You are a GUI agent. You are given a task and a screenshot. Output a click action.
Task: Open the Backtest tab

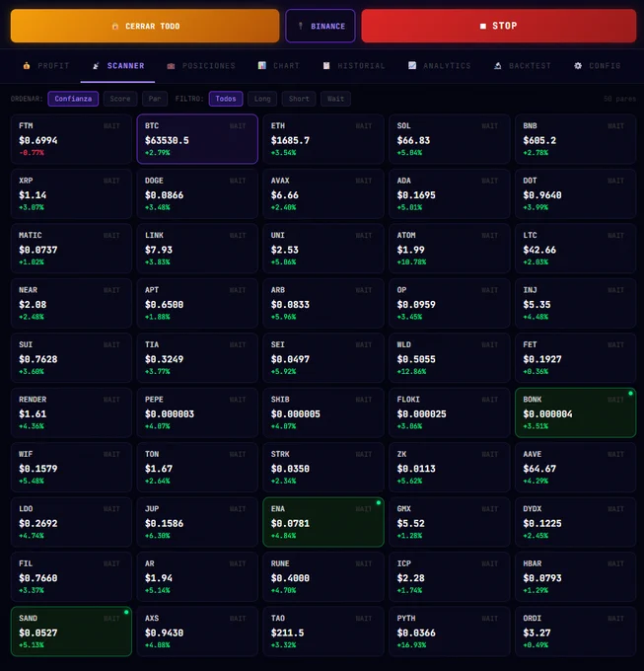click(522, 66)
